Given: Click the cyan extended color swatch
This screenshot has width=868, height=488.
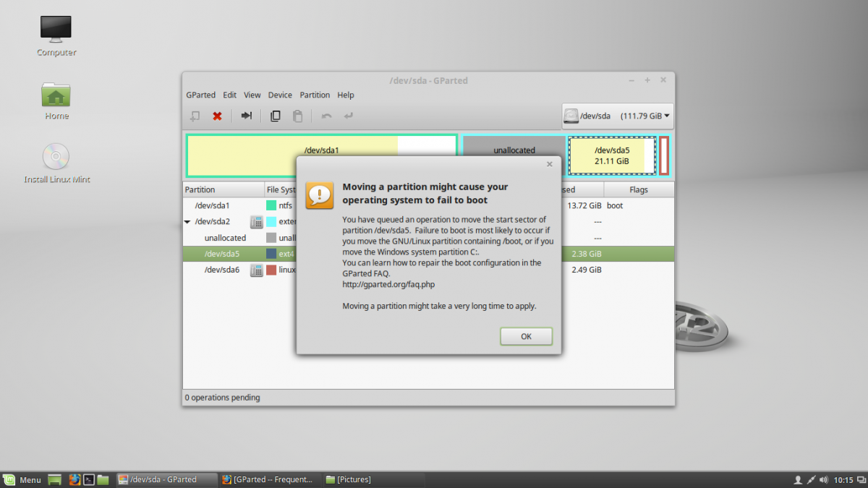Looking at the screenshot, I should click(x=271, y=222).
